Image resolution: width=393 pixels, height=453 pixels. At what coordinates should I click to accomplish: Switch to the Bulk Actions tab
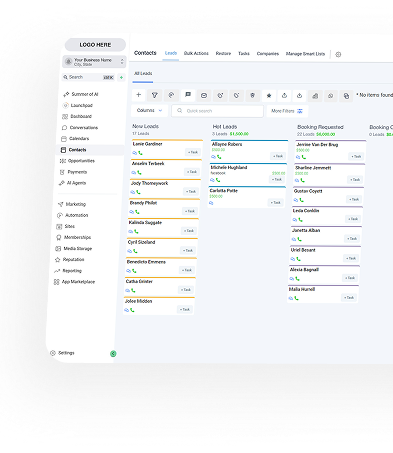point(196,53)
